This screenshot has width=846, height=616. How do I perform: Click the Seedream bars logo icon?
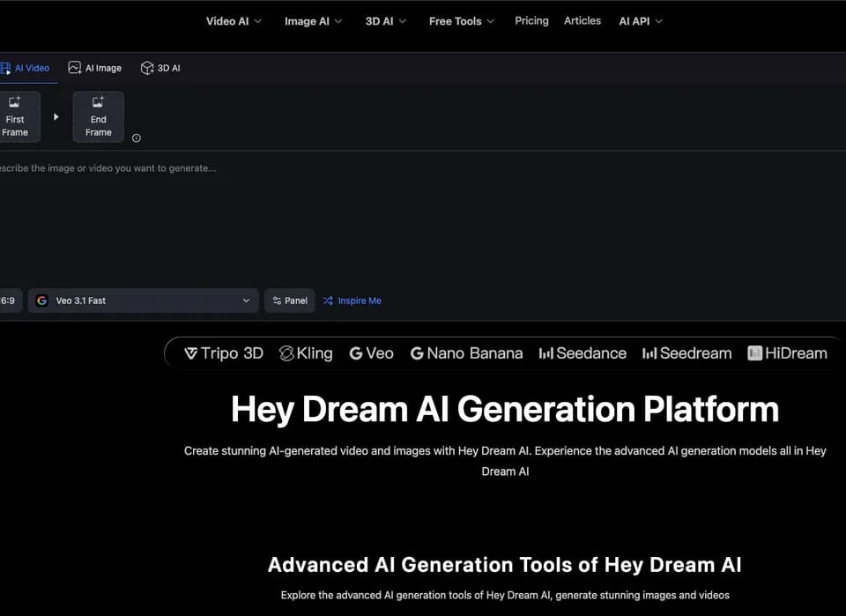pos(649,354)
